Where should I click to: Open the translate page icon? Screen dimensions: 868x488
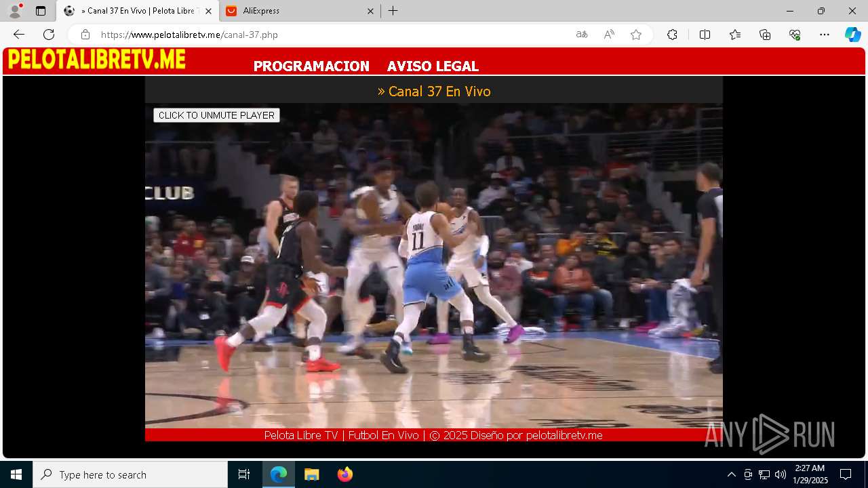click(x=582, y=35)
